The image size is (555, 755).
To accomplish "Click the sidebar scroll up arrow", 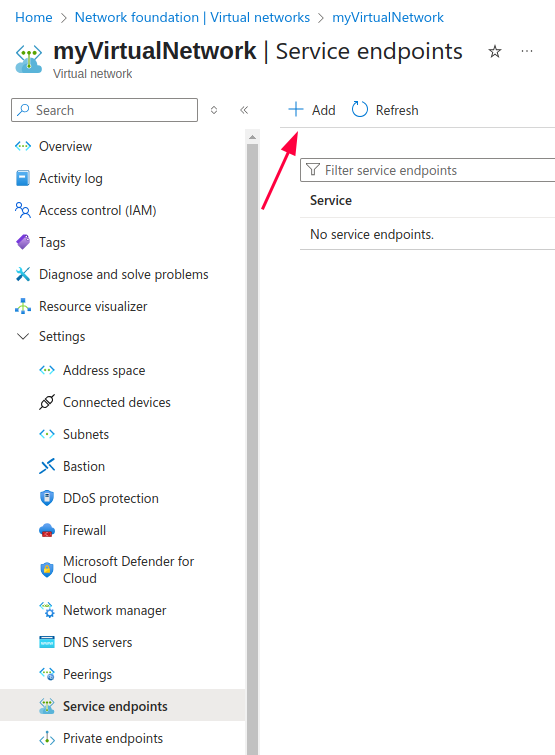I will [x=252, y=137].
